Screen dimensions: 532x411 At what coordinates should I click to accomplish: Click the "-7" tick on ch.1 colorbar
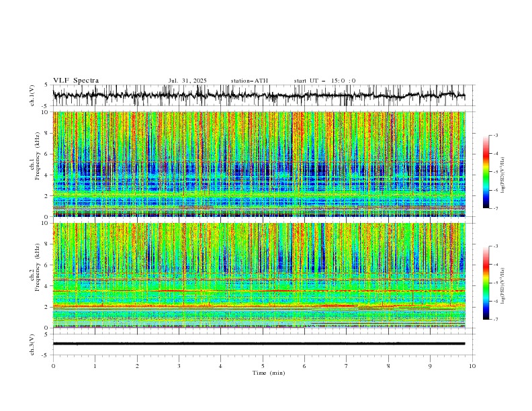pyautogui.click(x=495, y=209)
